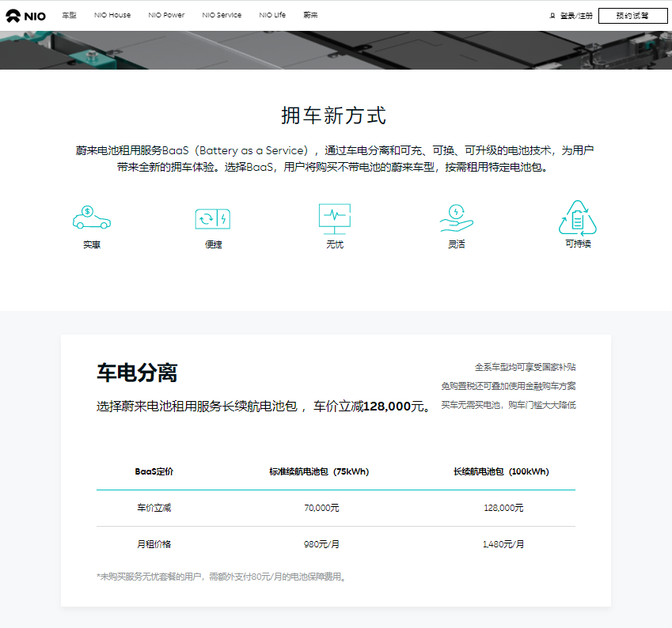This screenshot has height=628, width=672.
Task: Click the 128,000元 table cell
Action: [503, 508]
